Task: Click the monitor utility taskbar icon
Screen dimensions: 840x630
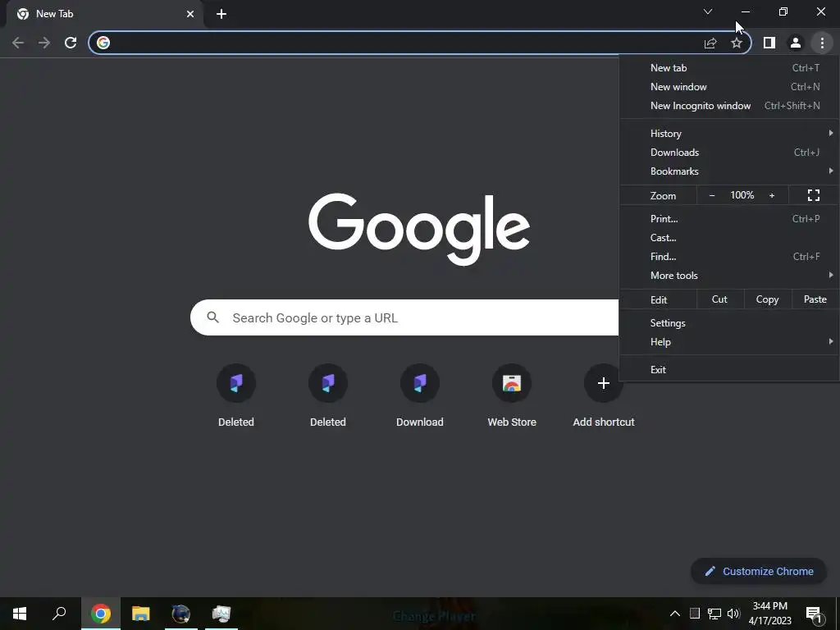Action: (221, 614)
